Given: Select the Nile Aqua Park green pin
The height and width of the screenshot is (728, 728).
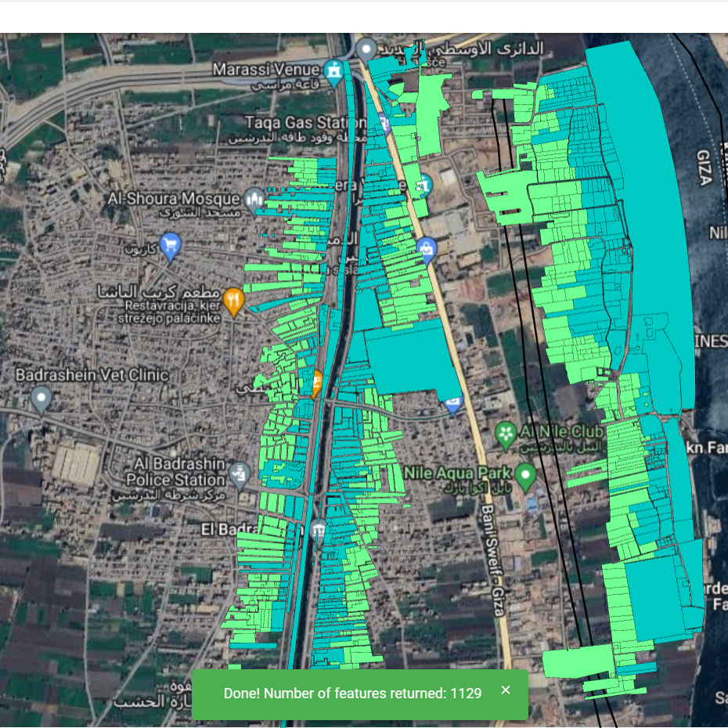Looking at the screenshot, I should pos(525,474).
